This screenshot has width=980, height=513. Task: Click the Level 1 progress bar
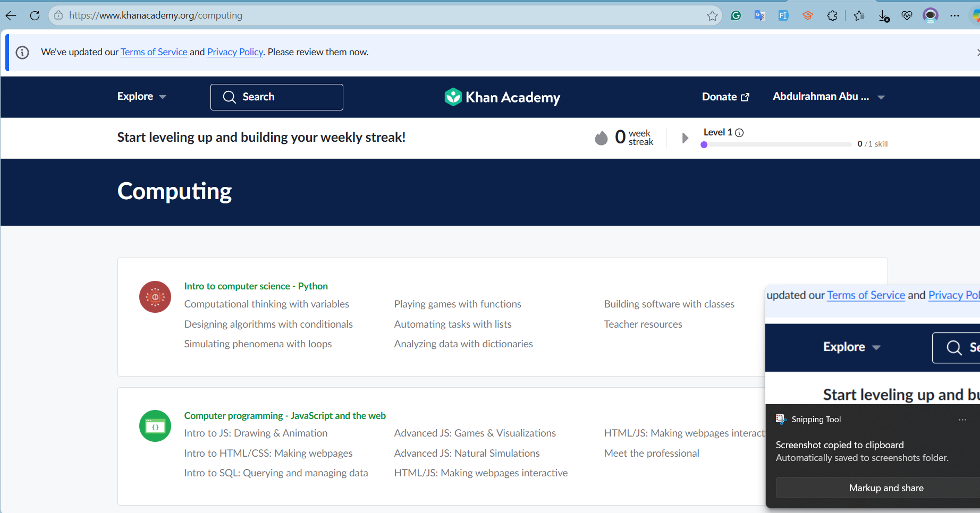pyautogui.click(x=776, y=144)
